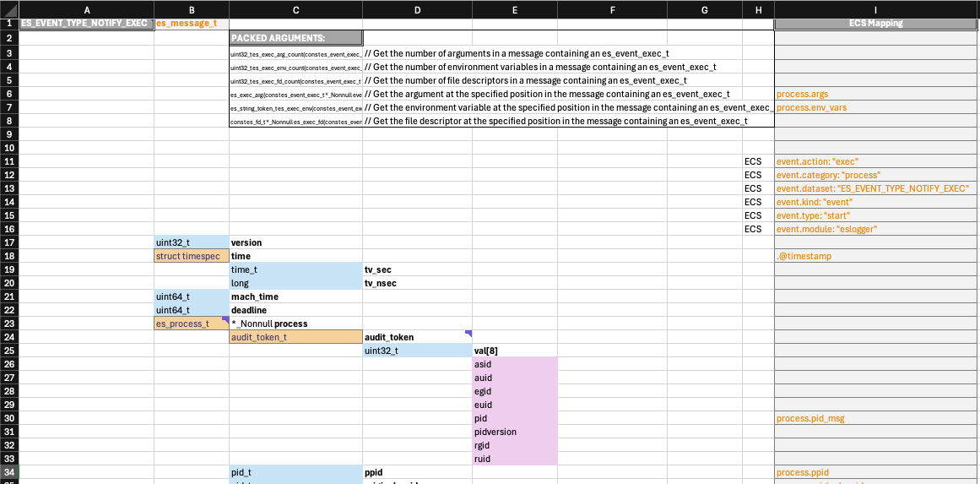The width and height of the screenshot is (980, 484).
Task: Select the rgid cell
Action: [x=515, y=445]
